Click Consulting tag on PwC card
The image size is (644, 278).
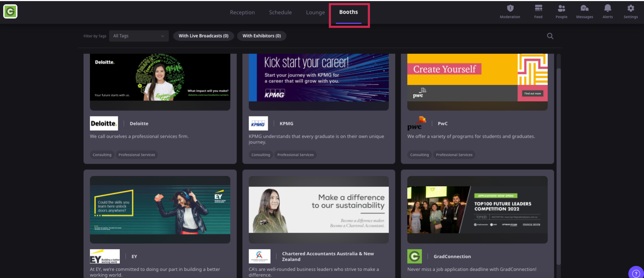(x=419, y=155)
